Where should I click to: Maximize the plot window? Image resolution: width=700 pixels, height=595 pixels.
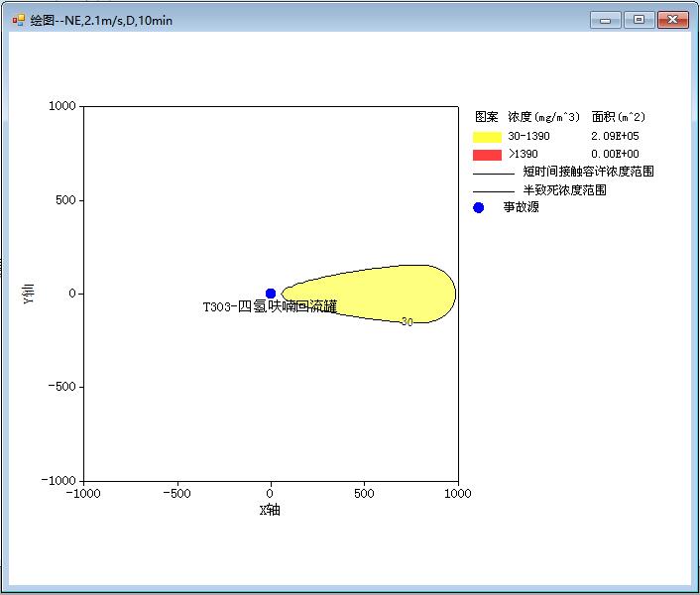click(639, 20)
